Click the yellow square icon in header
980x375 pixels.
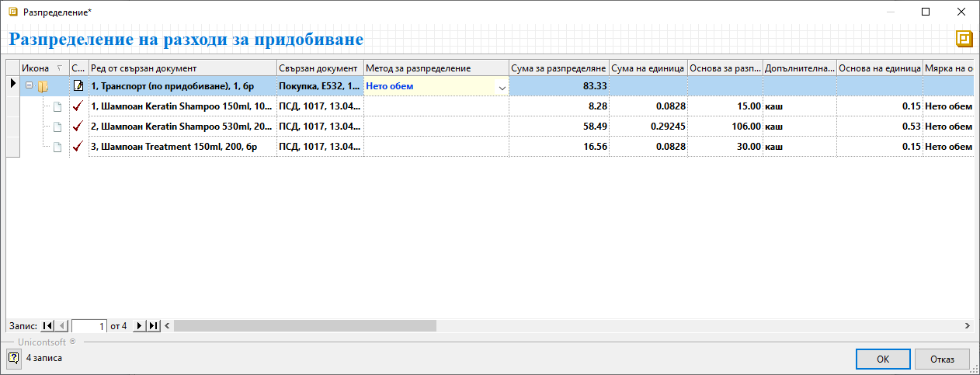[x=964, y=40]
